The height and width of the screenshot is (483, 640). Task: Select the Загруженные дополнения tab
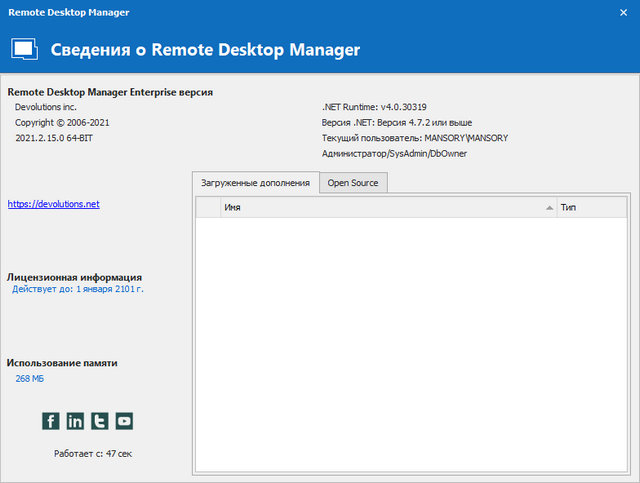(x=255, y=183)
